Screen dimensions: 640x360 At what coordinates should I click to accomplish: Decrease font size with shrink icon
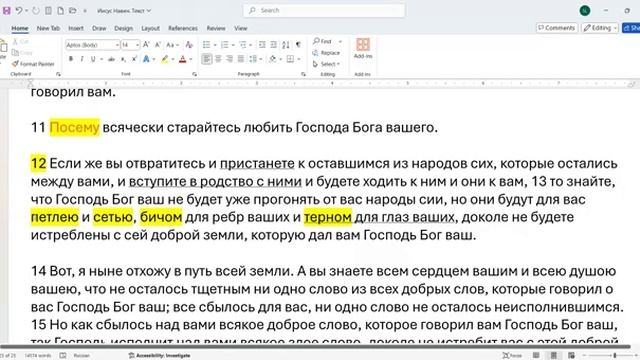158,45
